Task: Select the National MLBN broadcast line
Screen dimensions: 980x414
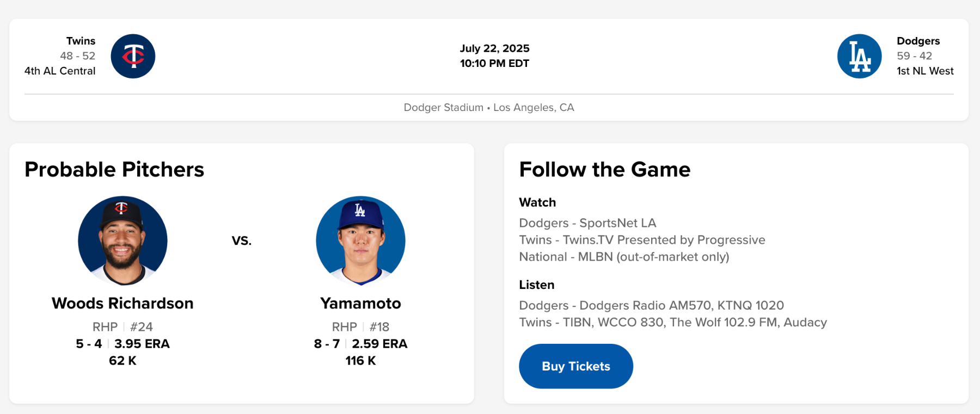Action: 624,257
